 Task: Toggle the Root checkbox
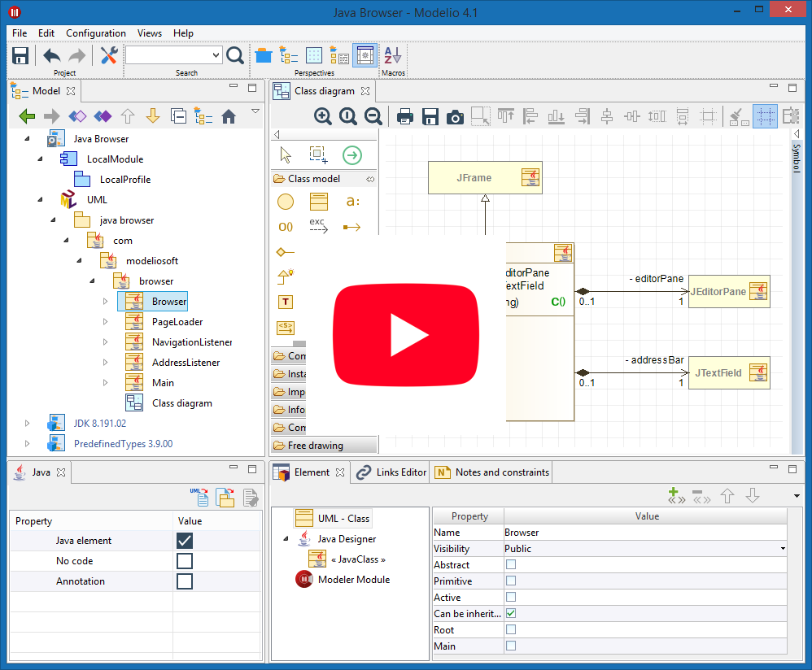click(511, 629)
